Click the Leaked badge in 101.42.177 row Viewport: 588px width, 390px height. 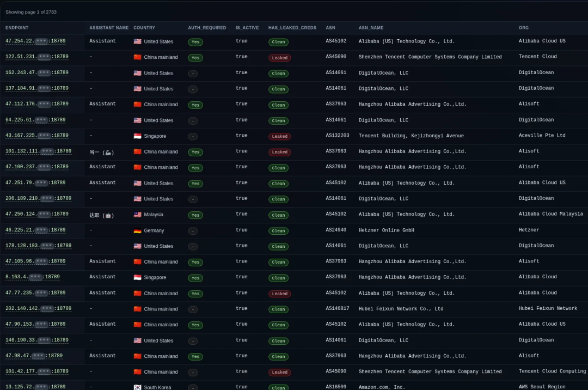tap(279, 372)
